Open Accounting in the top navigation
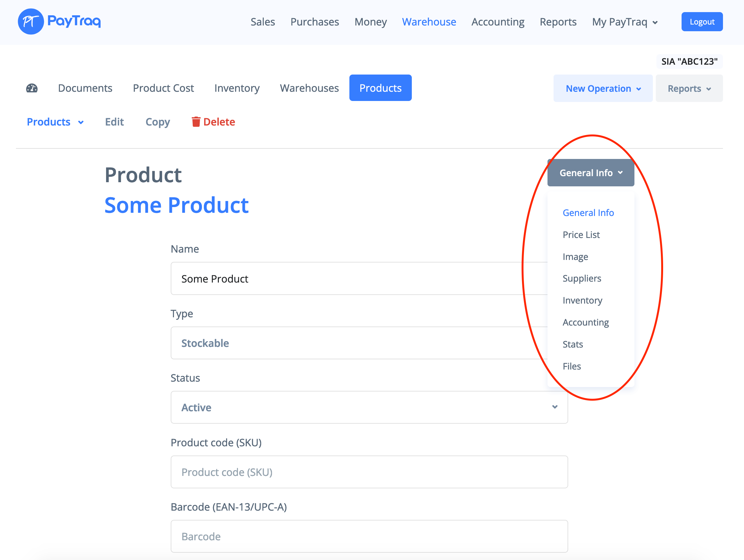The width and height of the screenshot is (744, 560). pyautogui.click(x=497, y=22)
